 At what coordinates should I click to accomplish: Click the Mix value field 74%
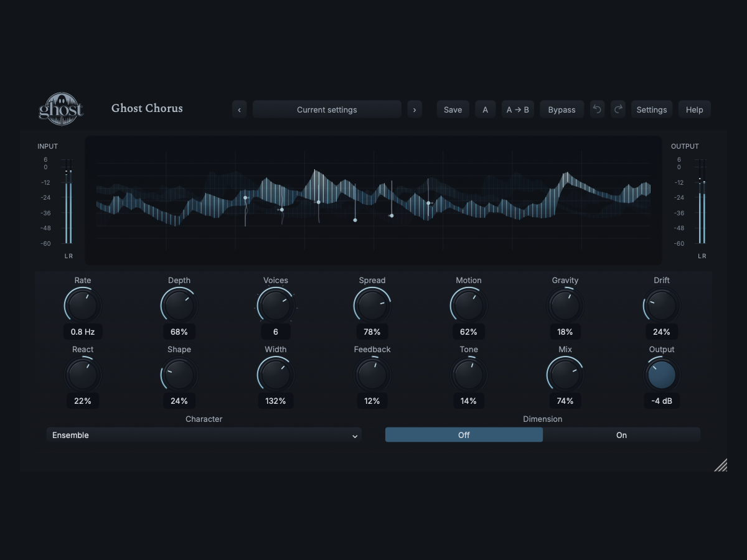(565, 401)
